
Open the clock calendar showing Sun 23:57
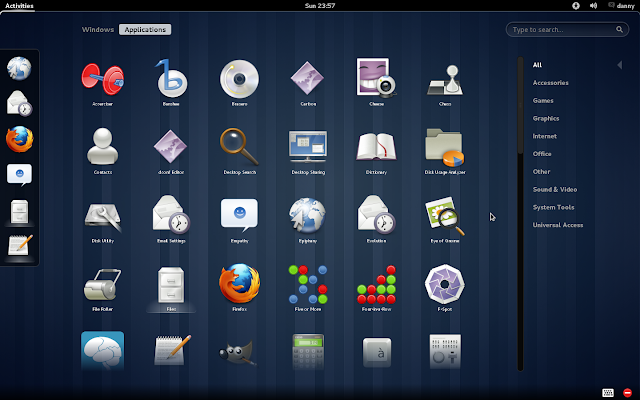(320, 6)
